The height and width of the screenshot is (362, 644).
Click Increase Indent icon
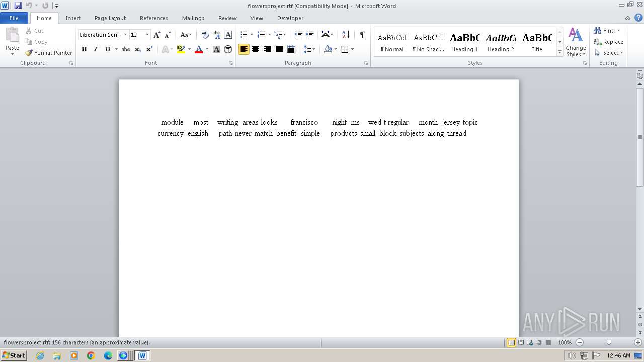tap(310, 35)
